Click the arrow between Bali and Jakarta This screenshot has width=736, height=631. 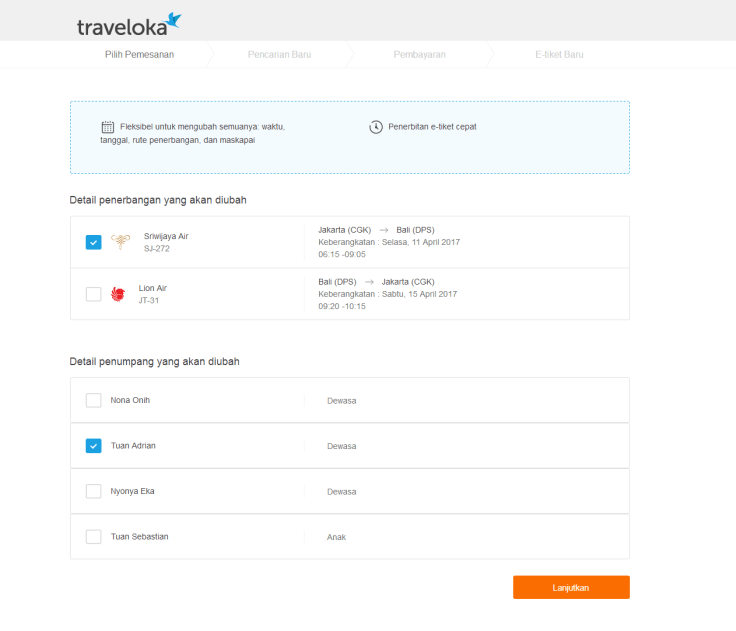click(x=370, y=282)
